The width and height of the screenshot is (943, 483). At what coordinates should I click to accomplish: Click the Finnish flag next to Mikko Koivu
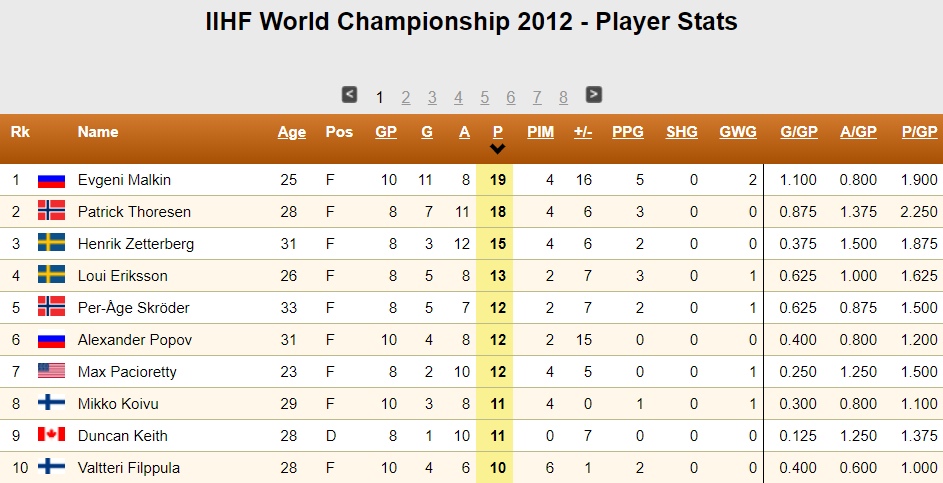(x=51, y=403)
